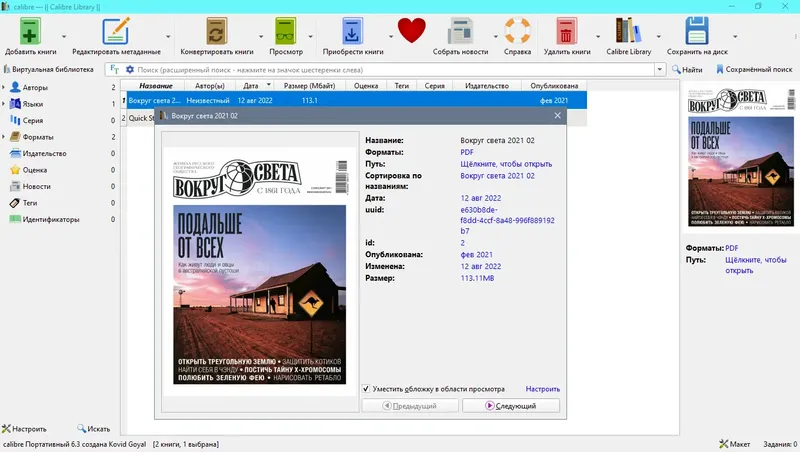Screen dimensions: 800x452
Task: Click Saved search (Сохранённый поиск) bookmark
Action: point(754,69)
